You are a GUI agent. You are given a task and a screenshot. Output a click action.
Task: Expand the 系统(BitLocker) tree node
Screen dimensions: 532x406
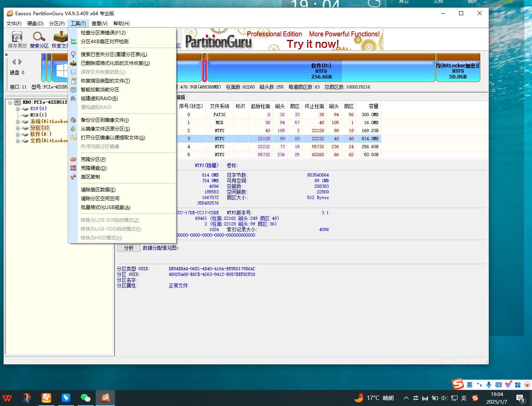[18, 122]
